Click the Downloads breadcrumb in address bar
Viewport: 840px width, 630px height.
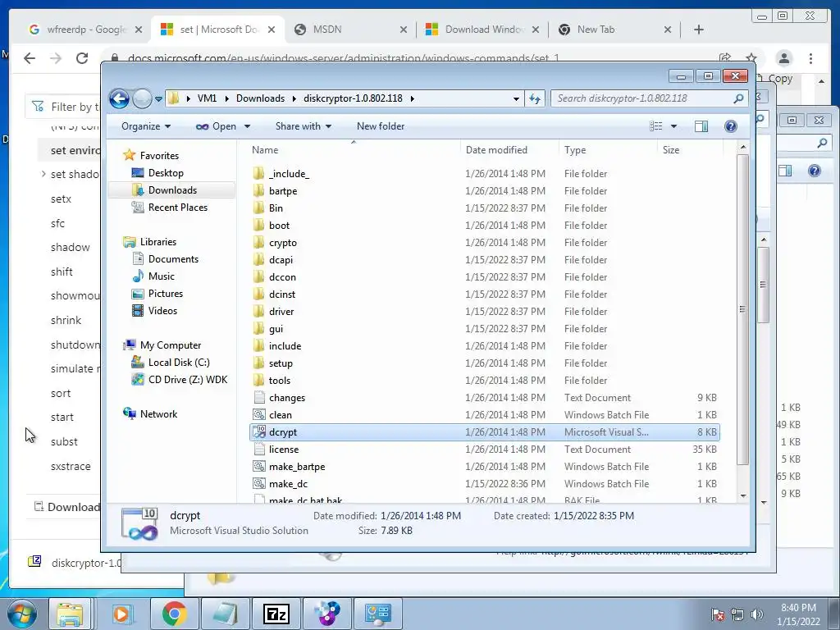260,98
